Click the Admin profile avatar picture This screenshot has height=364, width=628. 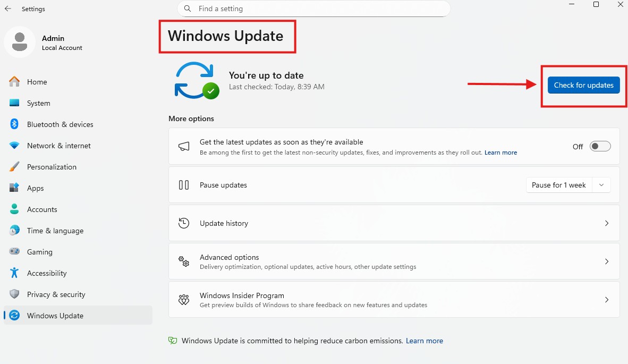20,42
